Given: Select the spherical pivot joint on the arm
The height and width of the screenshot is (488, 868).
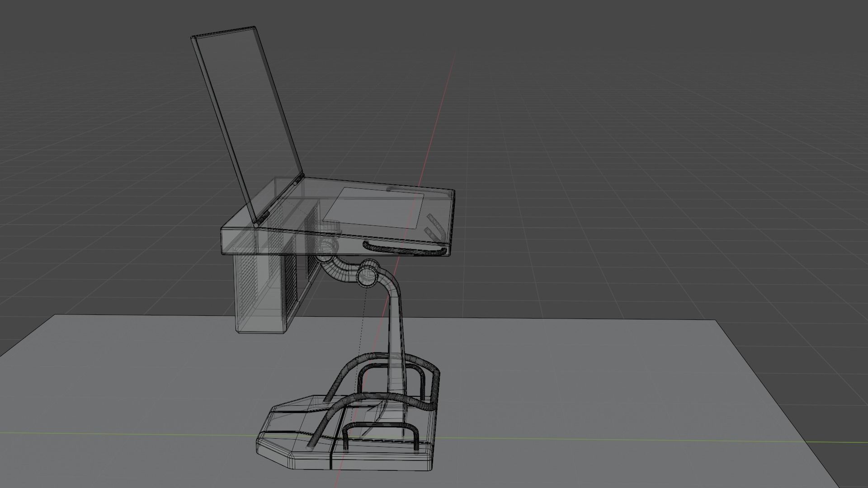Looking at the screenshot, I should pos(368,273).
